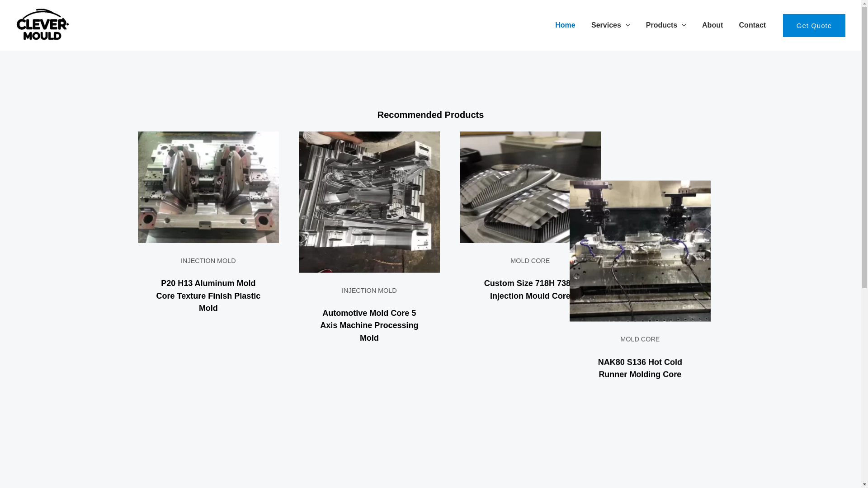Click MOLD CORE category under Custom Size product
Viewport: 868px width, 488px height.
click(530, 261)
